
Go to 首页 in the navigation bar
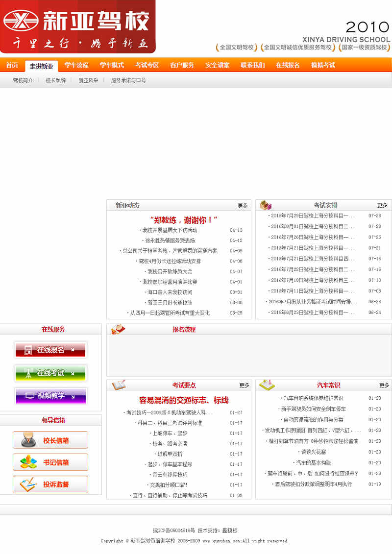(x=12, y=65)
